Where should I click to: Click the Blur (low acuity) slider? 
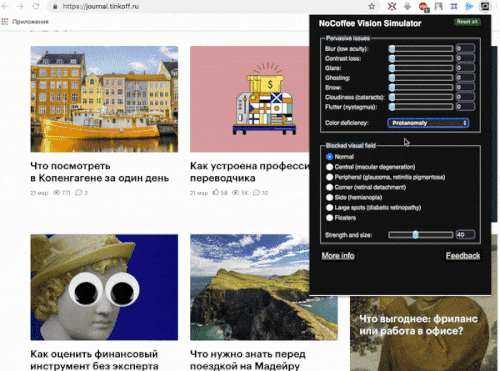click(421, 49)
